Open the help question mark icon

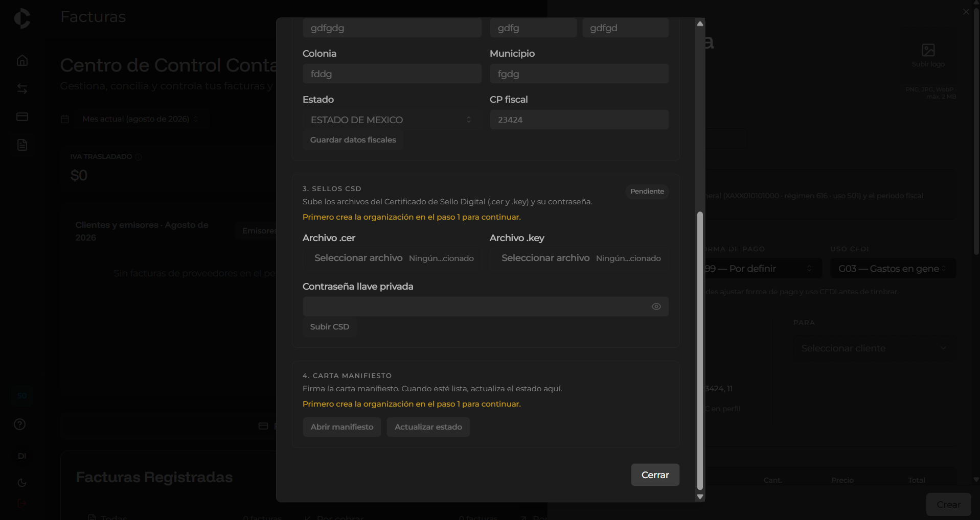20,424
